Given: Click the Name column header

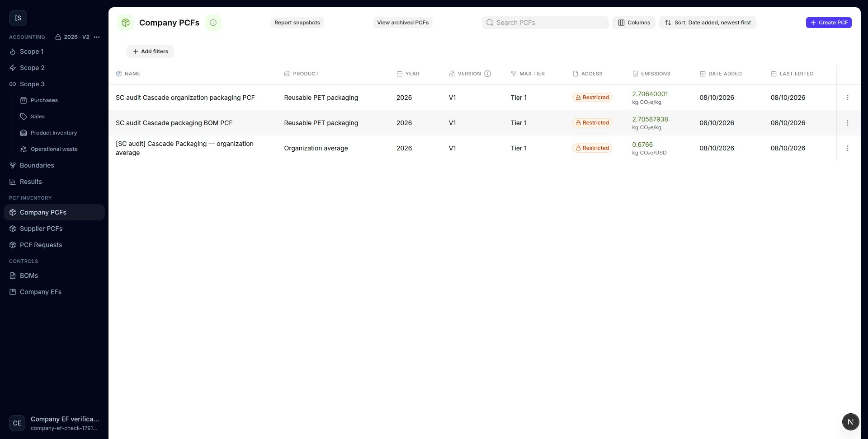Looking at the screenshot, I should [x=128, y=74].
